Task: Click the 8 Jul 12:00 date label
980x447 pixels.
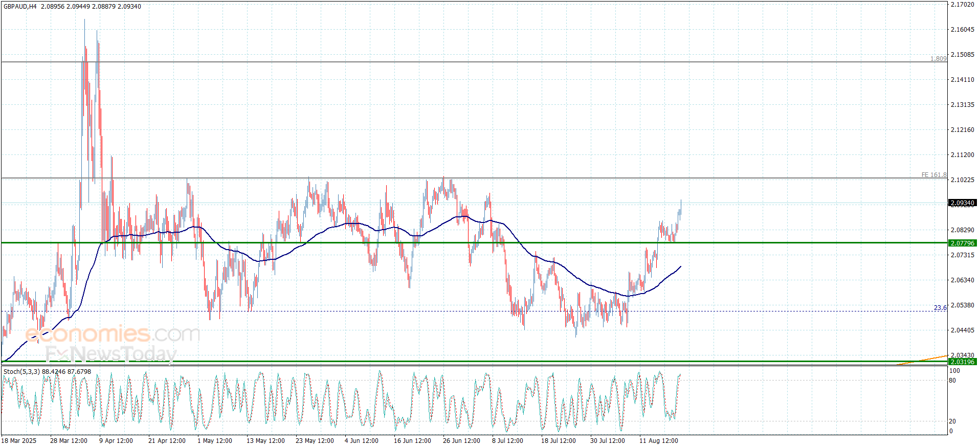Action: pos(507,441)
